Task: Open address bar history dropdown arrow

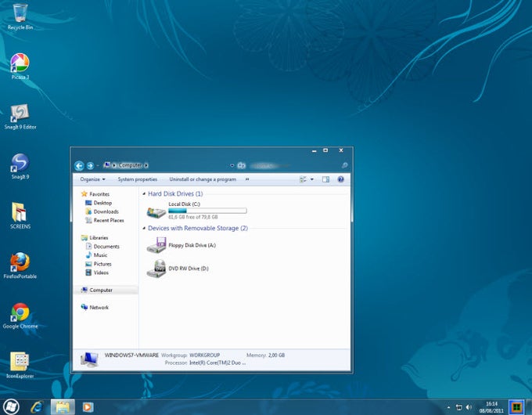Action: point(232,165)
